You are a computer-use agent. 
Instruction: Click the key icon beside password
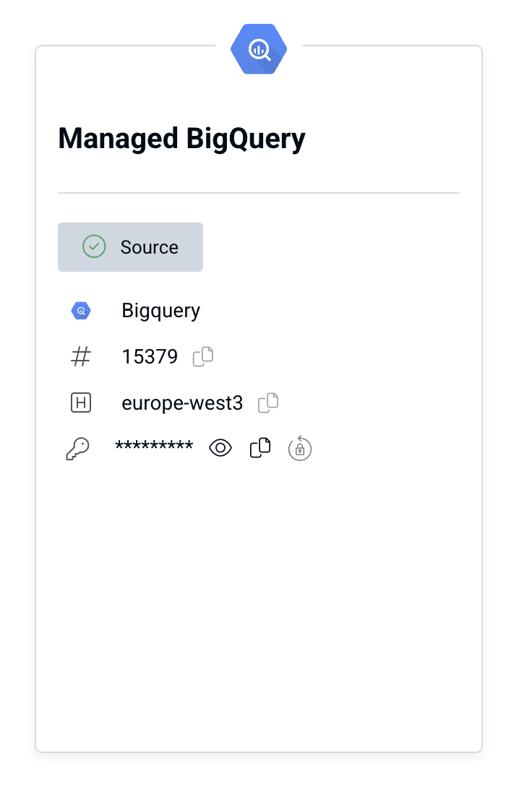coord(78,449)
